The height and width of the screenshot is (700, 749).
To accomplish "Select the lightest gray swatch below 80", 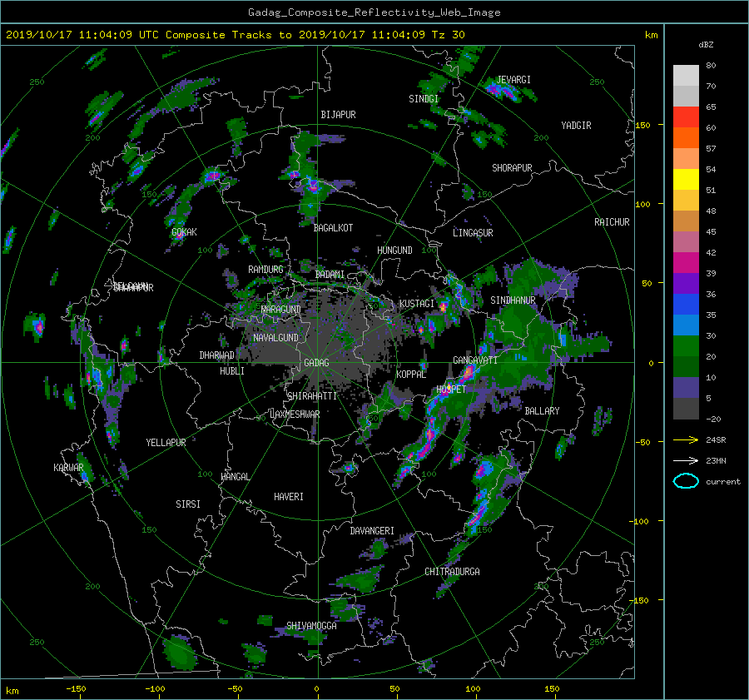I will pos(686,76).
